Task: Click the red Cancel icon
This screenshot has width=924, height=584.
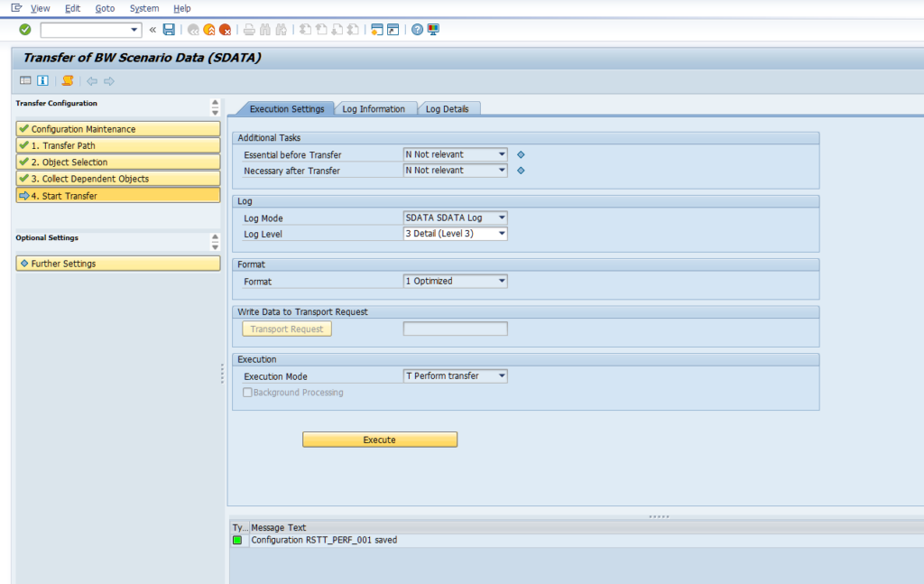Action: coord(225,30)
